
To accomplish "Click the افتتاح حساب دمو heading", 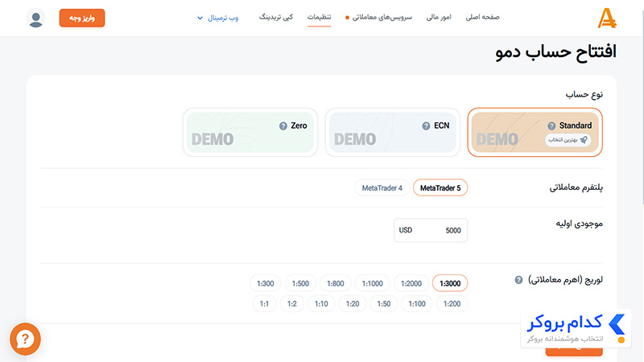I will pos(555,52).
